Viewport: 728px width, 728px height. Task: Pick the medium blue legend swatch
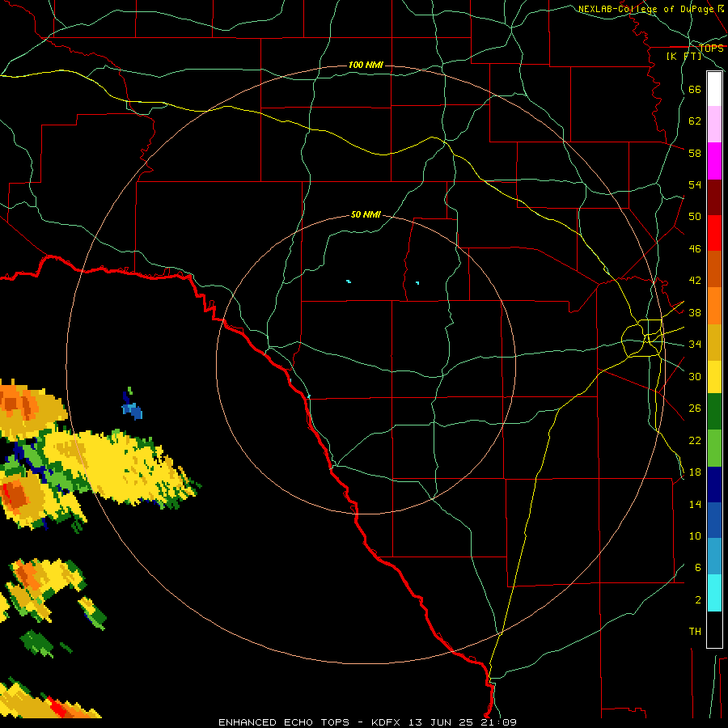coord(714,520)
